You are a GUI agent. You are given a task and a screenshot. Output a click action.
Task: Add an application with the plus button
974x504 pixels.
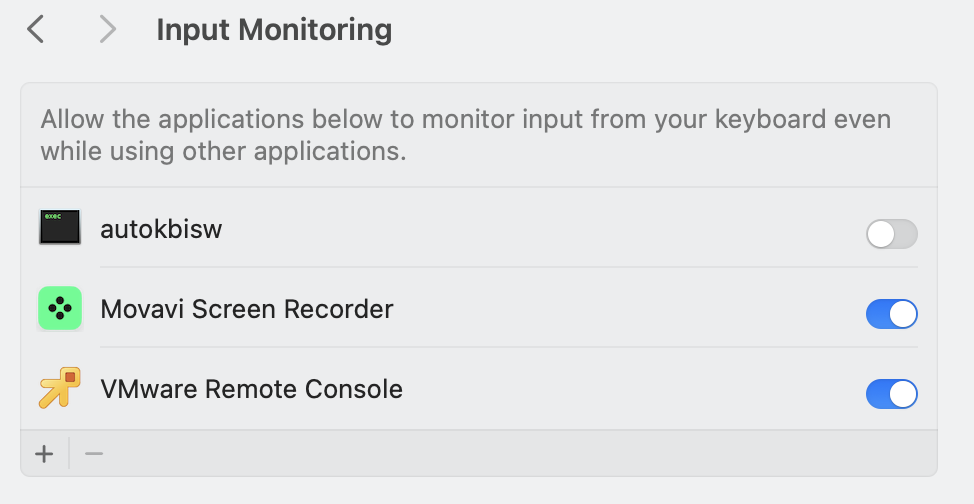point(44,454)
